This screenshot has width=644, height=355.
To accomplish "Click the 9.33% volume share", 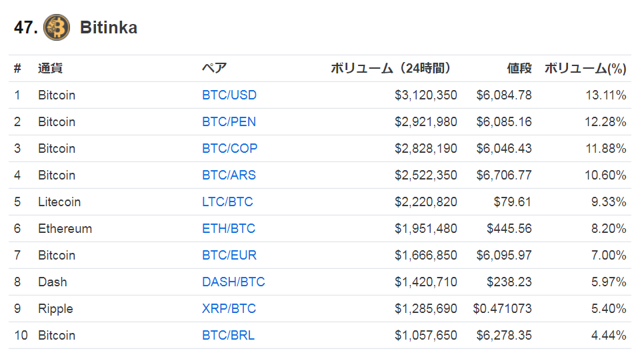I will (609, 202).
